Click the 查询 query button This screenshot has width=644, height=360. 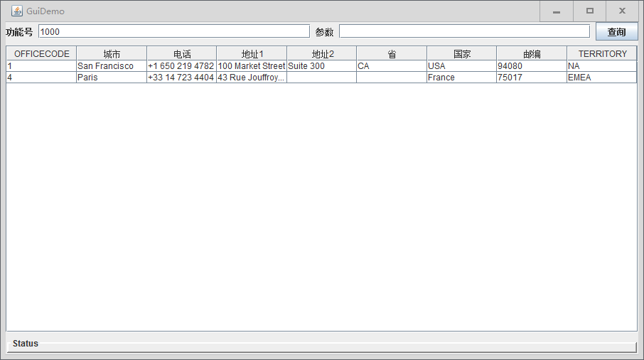[616, 32]
